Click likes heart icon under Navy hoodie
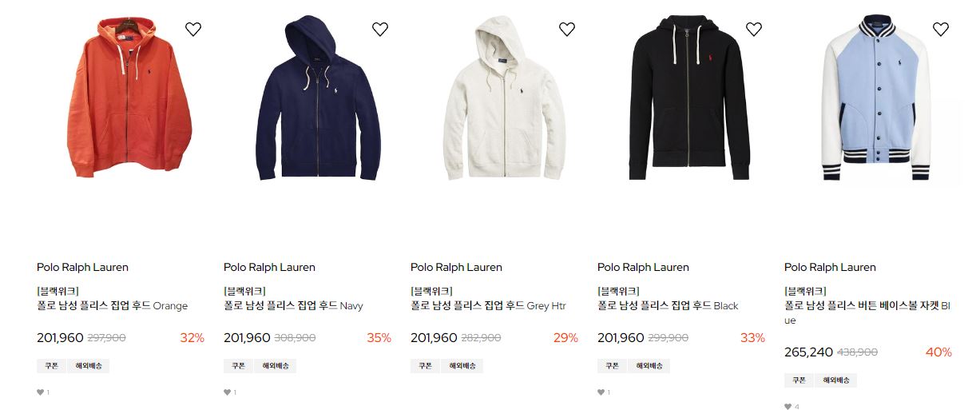This screenshot has height=410, width=980. click(228, 392)
